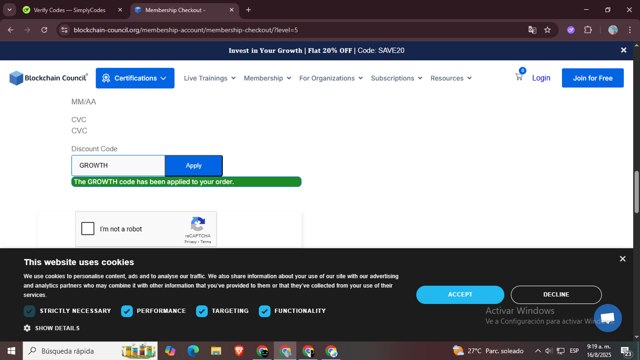
Task: Click the browser address bar URL
Action: click(x=186, y=30)
